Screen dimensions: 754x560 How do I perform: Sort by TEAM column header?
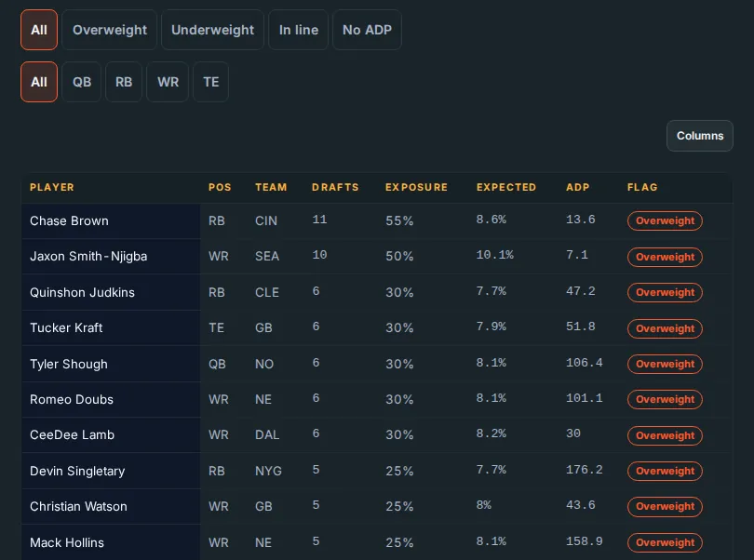(x=271, y=187)
